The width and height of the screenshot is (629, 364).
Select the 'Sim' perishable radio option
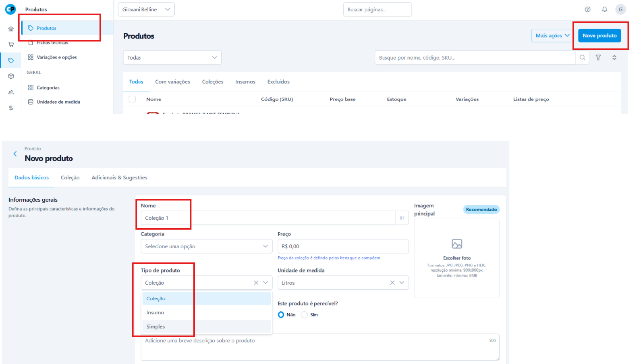coord(304,315)
